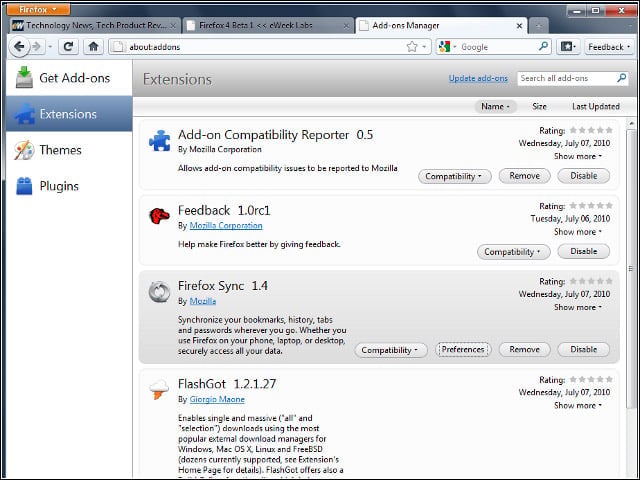Image resolution: width=640 pixels, height=480 pixels.
Task: Close the Add-ons Manager tab
Action: tap(519, 26)
